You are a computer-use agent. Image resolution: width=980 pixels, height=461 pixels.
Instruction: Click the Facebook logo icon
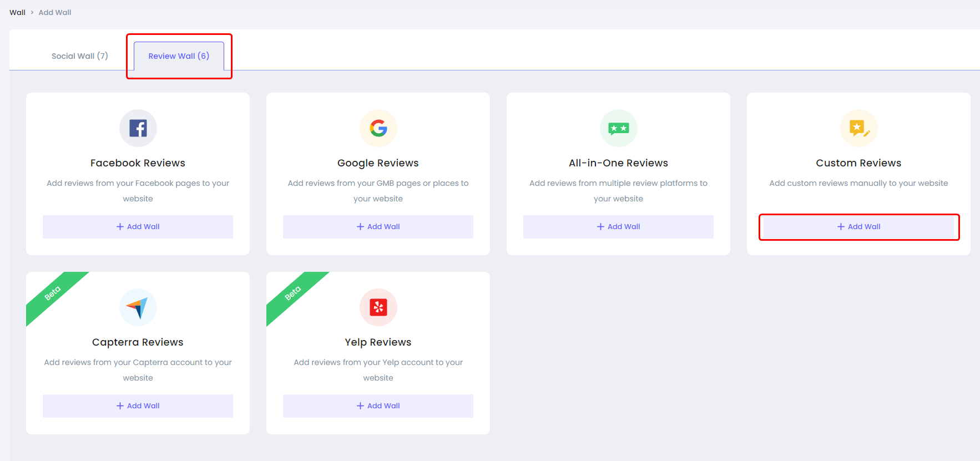(138, 128)
